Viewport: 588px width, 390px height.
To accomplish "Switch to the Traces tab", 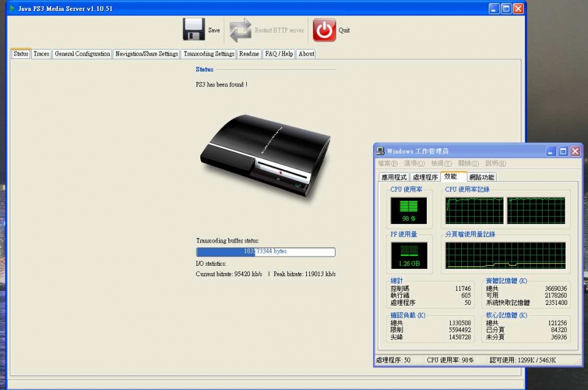I will (41, 54).
